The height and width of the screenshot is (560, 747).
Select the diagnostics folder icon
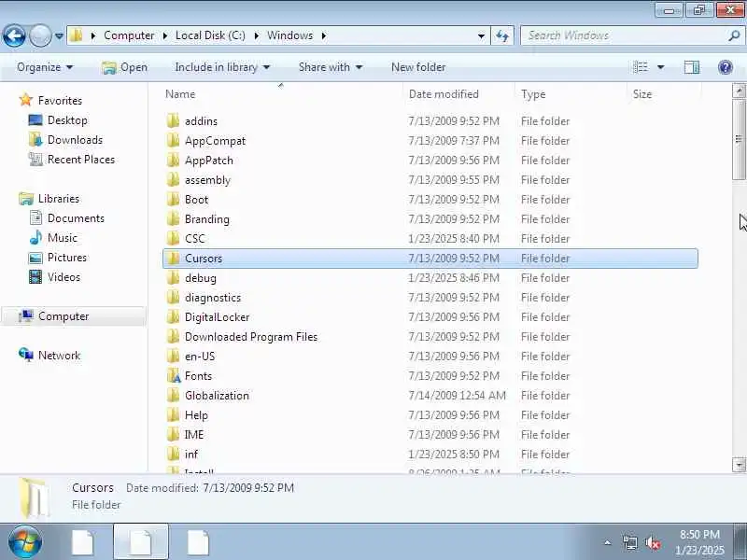click(173, 297)
